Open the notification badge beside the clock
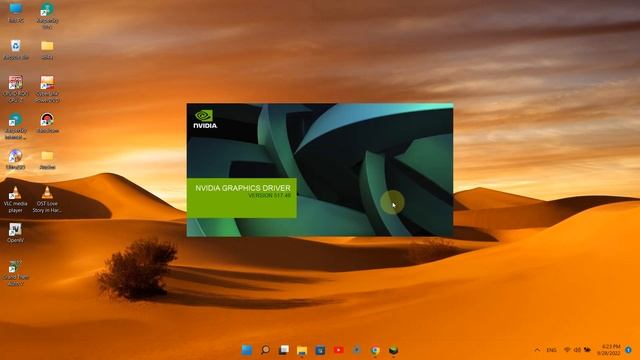 [x=629, y=350]
